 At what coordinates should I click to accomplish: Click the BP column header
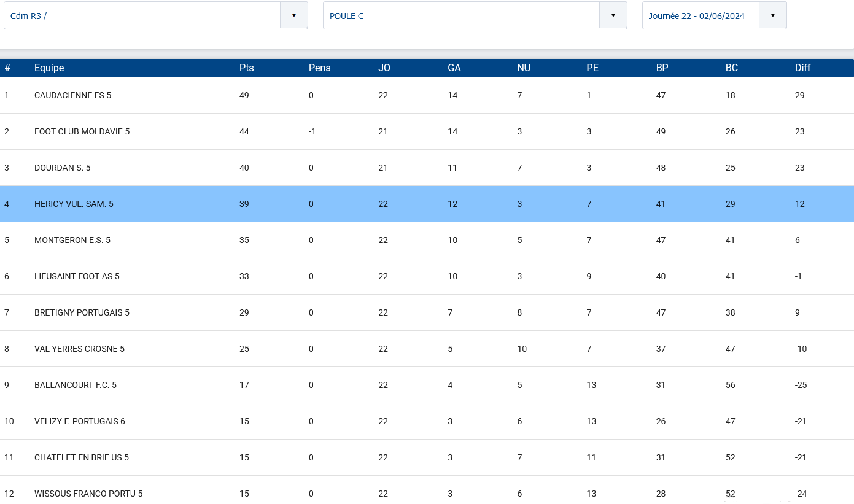pyautogui.click(x=662, y=68)
